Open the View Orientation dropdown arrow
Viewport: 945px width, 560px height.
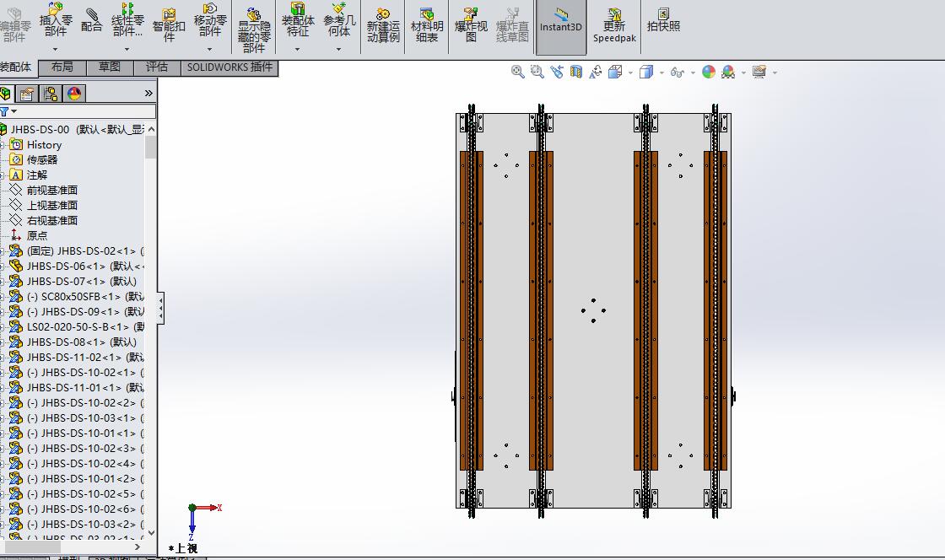pyautogui.click(x=630, y=73)
